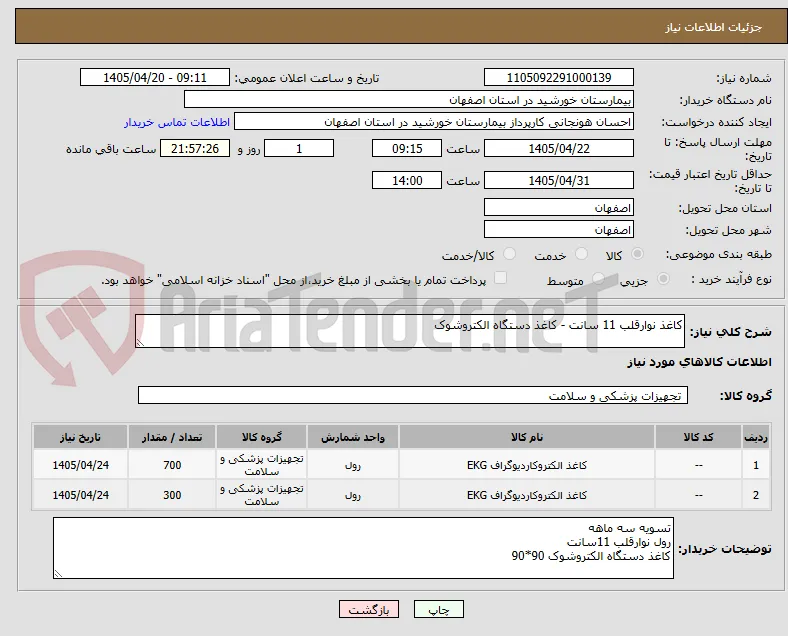Viewport: 788px width, 636px height.
Task: Click the اطلاعات کالاهای مورد نیاز section heading
Action: [x=699, y=362]
